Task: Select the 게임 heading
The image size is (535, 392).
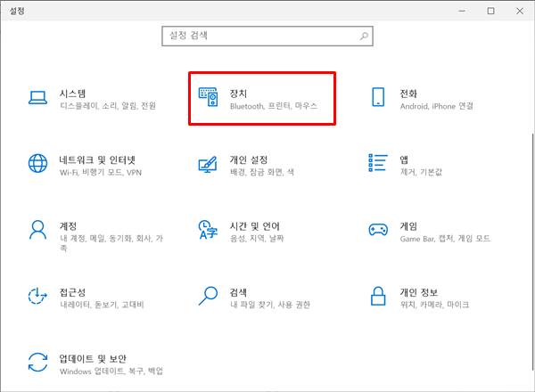Action: click(408, 226)
